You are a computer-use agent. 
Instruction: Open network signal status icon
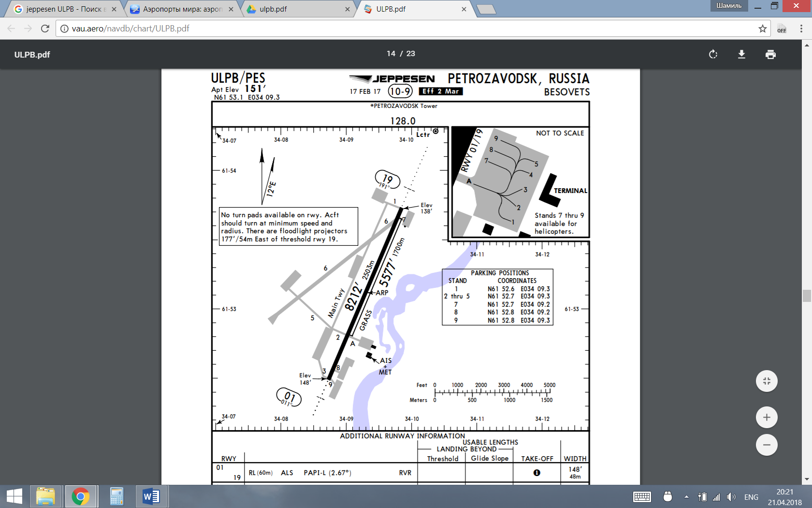point(716,497)
